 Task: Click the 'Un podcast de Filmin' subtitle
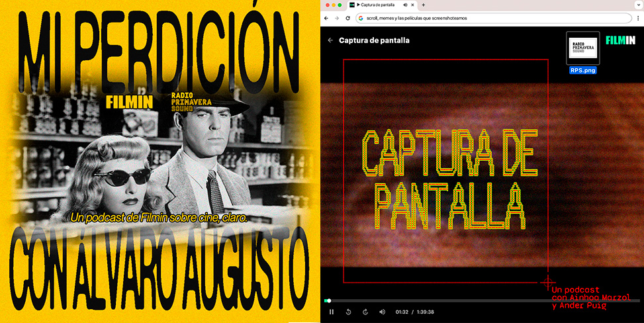pos(159,218)
